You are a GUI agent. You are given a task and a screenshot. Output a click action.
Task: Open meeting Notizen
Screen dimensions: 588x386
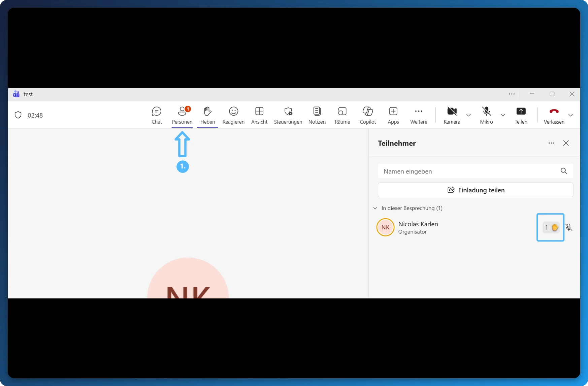pos(317,115)
